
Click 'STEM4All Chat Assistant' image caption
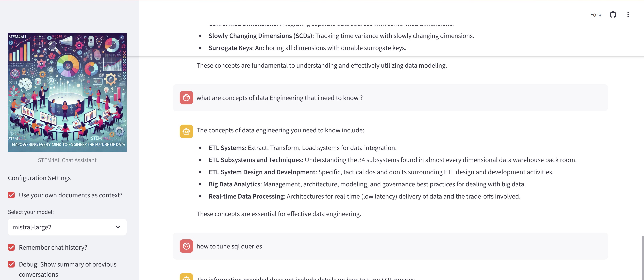[67, 160]
